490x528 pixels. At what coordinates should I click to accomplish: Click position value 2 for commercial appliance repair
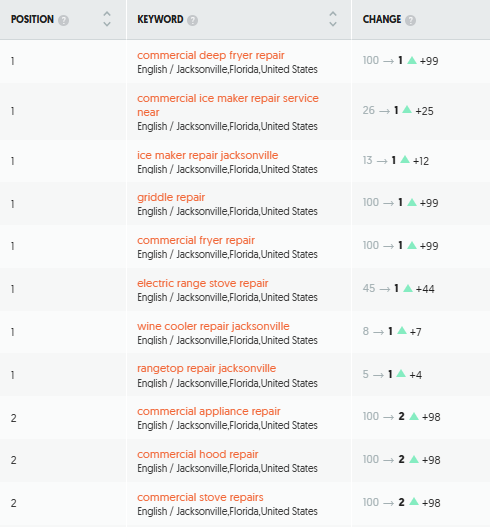(13, 418)
